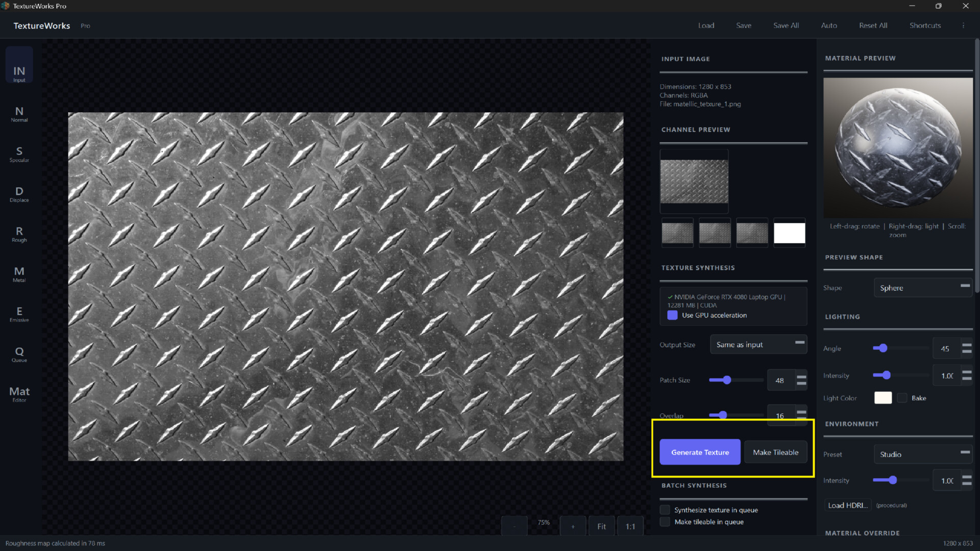Check Synthesize texture in queue

tap(665, 510)
